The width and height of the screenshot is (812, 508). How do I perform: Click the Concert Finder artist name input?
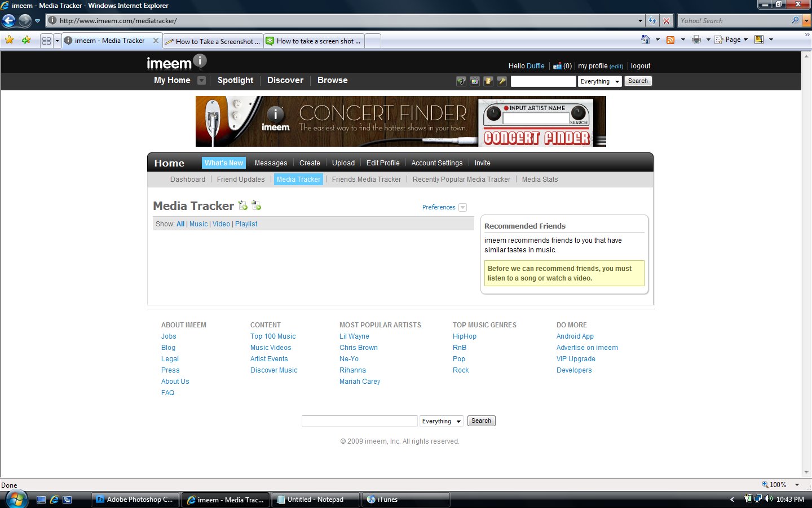[x=536, y=119]
